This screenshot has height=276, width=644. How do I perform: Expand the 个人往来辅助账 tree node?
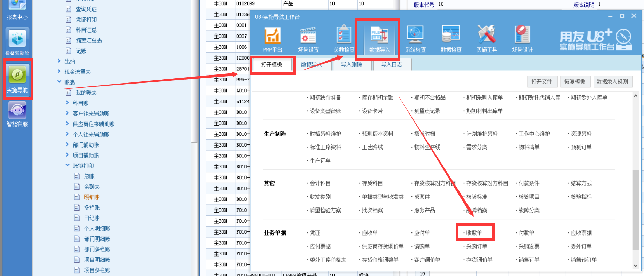pos(68,134)
